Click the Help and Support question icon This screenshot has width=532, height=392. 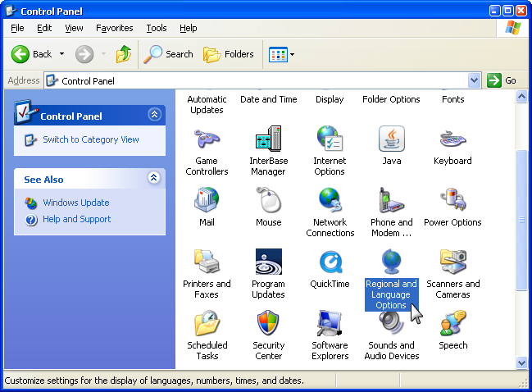(x=31, y=220)
